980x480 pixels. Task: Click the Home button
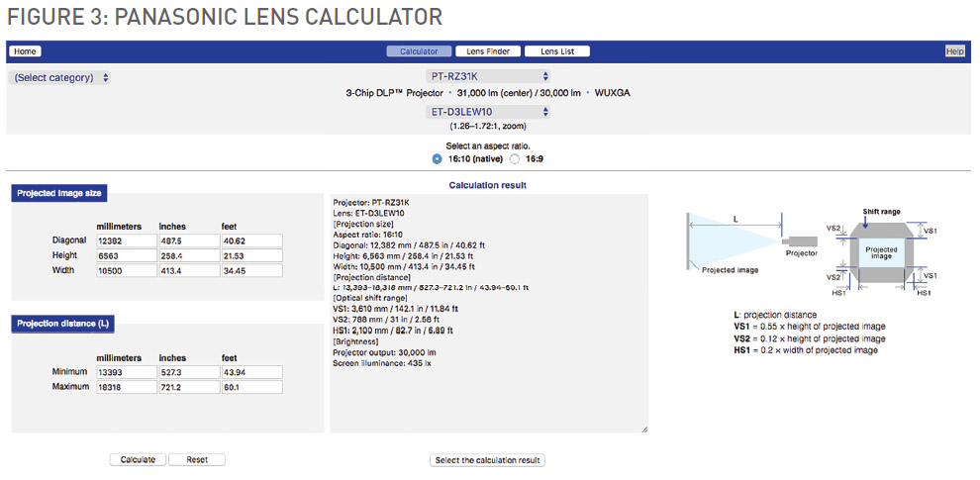(x=25, y=51)
